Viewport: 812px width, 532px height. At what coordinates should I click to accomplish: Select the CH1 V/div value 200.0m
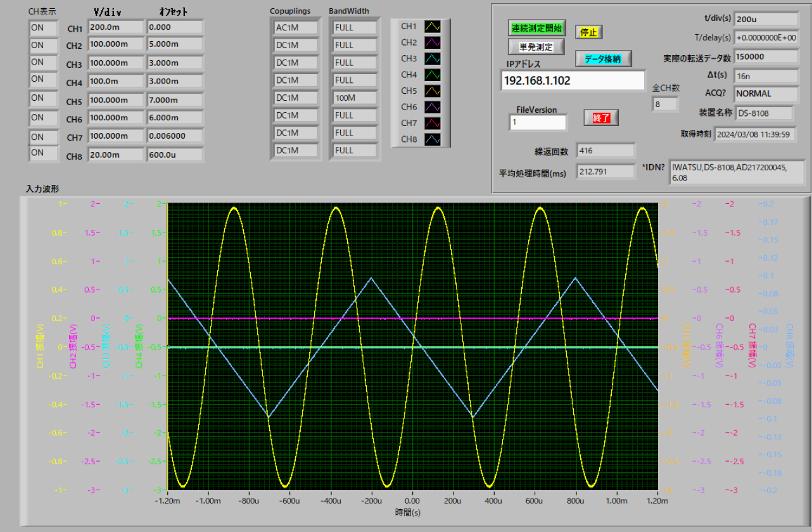pyautogui.click(x=116, y=27)
